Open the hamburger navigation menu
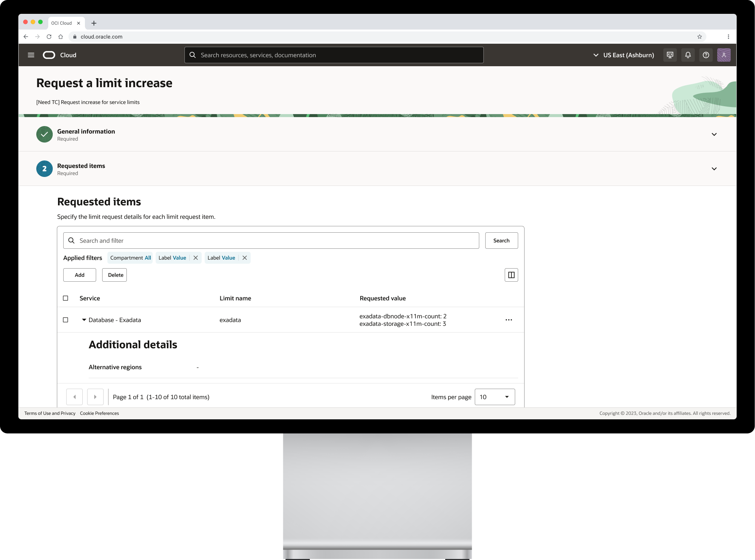The height and width of the screenshot is (560, 755). coord(31,55)
